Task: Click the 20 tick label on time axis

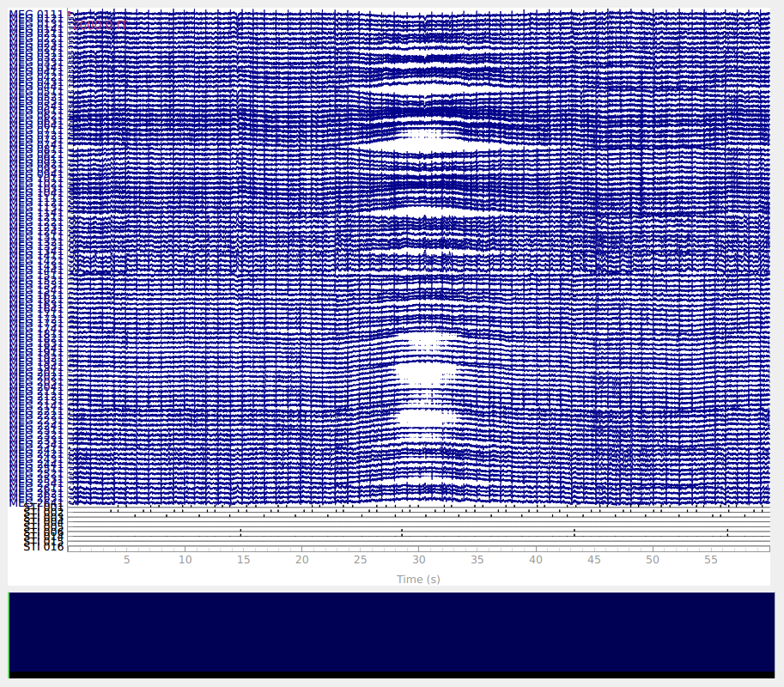Action: tap(302, 560)
